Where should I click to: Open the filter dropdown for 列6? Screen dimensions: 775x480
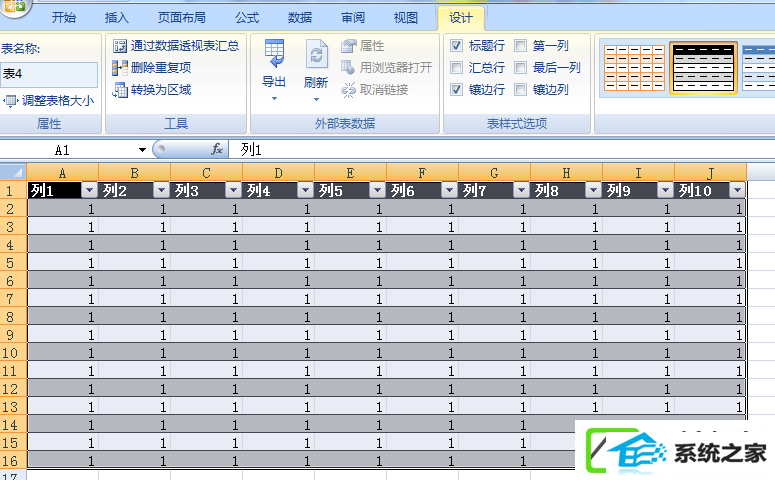pyautogui.click(x=449, y=190)
